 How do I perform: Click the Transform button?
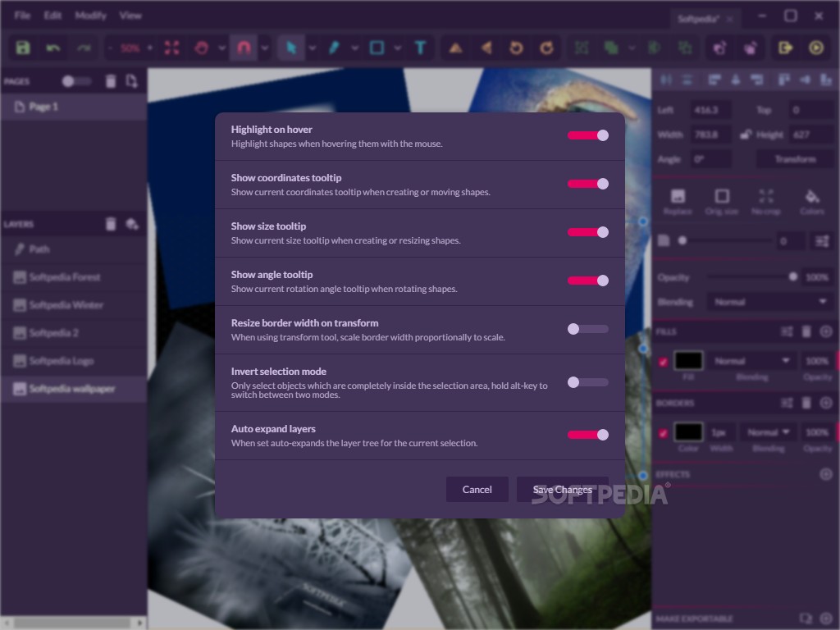(795, 159)
